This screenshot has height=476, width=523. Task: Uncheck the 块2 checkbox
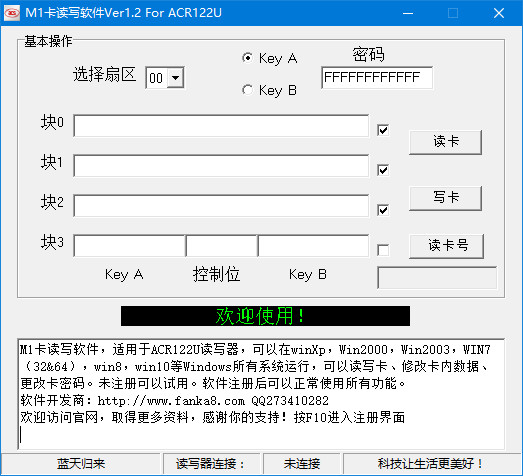click(383, 210)
